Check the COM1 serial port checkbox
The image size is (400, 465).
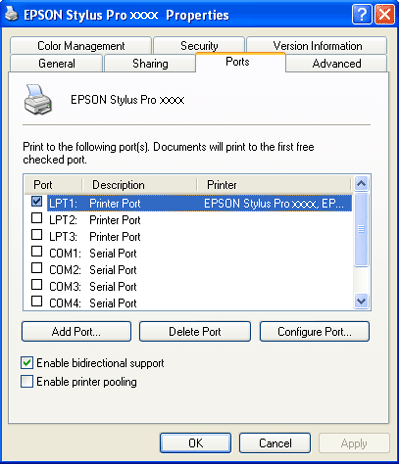click(x=37, y=251)
